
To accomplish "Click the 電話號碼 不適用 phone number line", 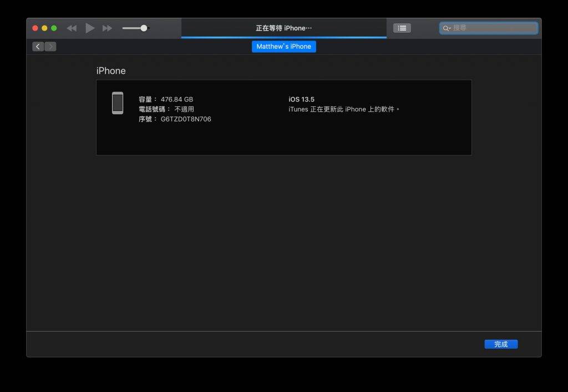I will click(x=166, y=109).
